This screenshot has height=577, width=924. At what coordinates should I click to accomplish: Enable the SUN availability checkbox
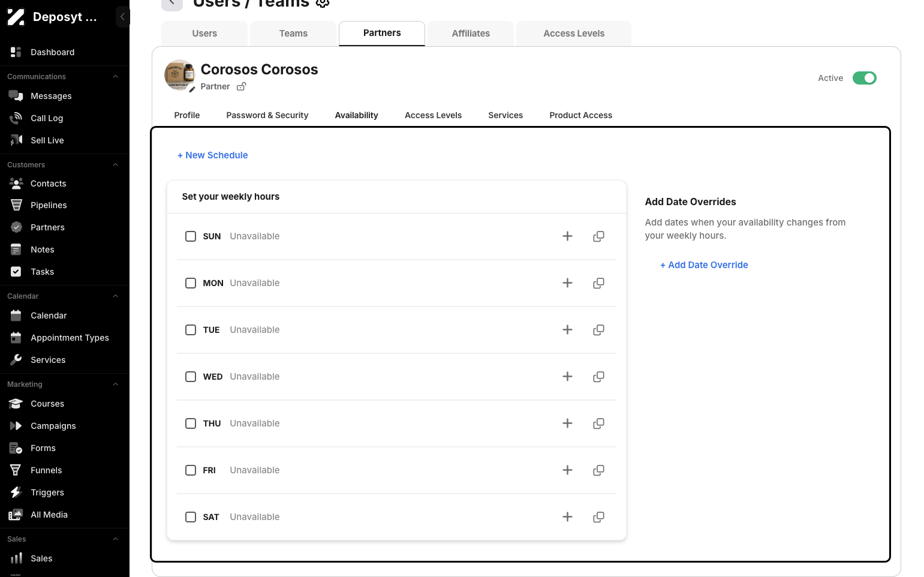191,236
